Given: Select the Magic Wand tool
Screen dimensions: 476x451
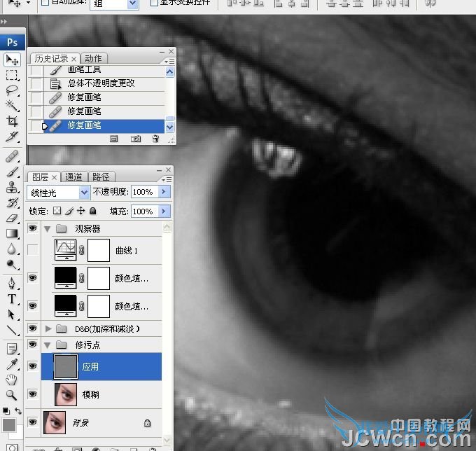Looking at the screenshot, I should 12,105.
